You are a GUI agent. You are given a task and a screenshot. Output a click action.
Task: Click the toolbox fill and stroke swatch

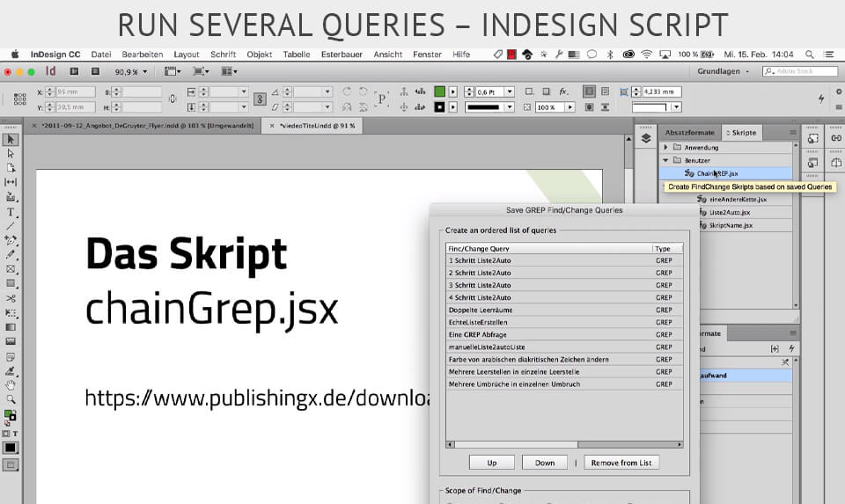(x=10, y=415)
